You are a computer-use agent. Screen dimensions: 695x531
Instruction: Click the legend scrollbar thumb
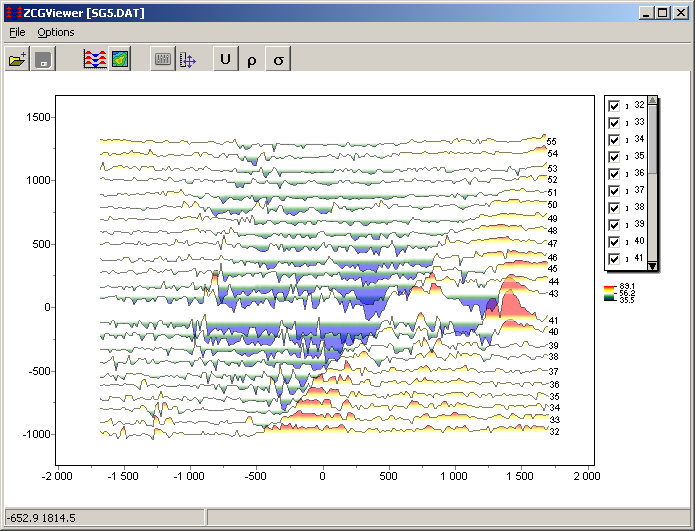(x=652, y=140)
